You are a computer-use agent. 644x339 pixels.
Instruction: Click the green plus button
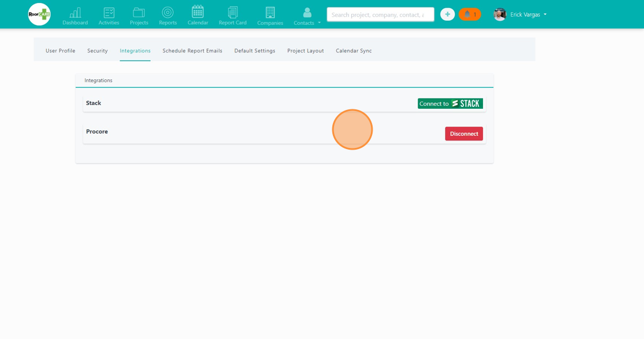pyautogui.click(x=447, y=14)
